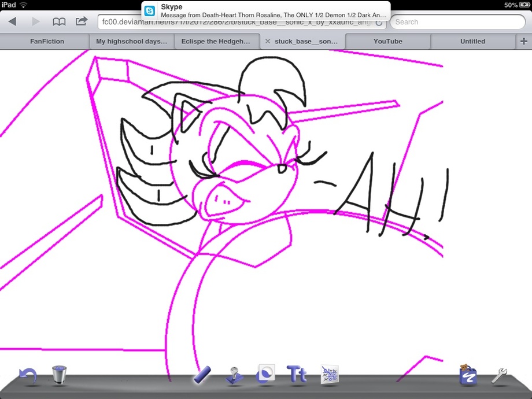Switch to the My highschool days tab

coord(132,42)
